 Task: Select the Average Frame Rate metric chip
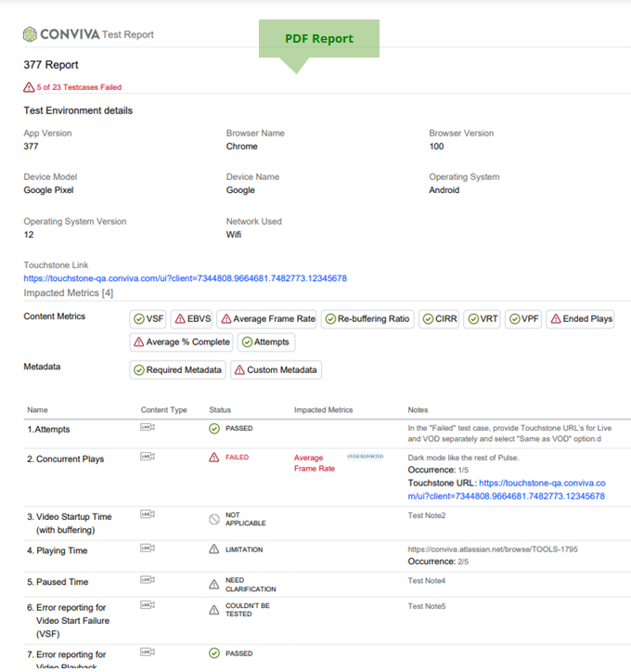click(267, 318)
